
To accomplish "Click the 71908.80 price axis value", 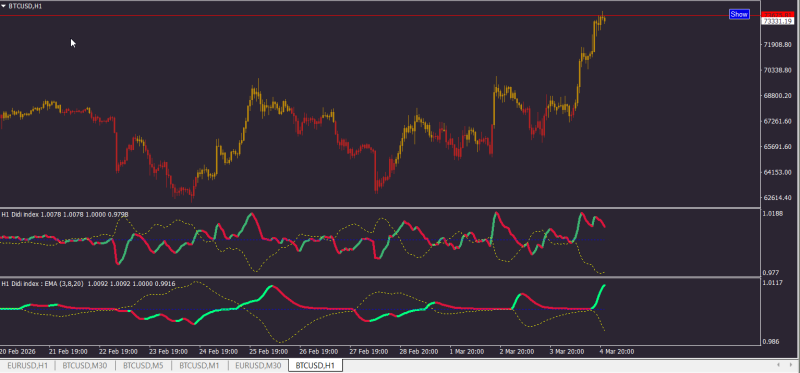I will [x=777, y=45].
